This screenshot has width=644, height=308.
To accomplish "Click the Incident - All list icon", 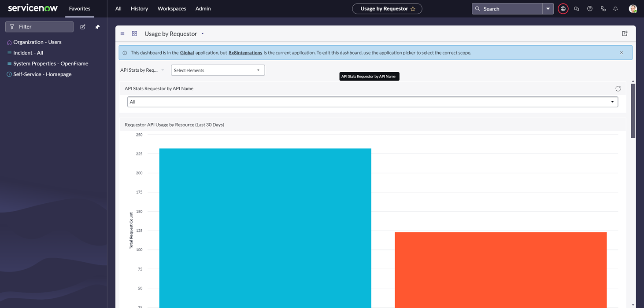I will tap(9, 53).
